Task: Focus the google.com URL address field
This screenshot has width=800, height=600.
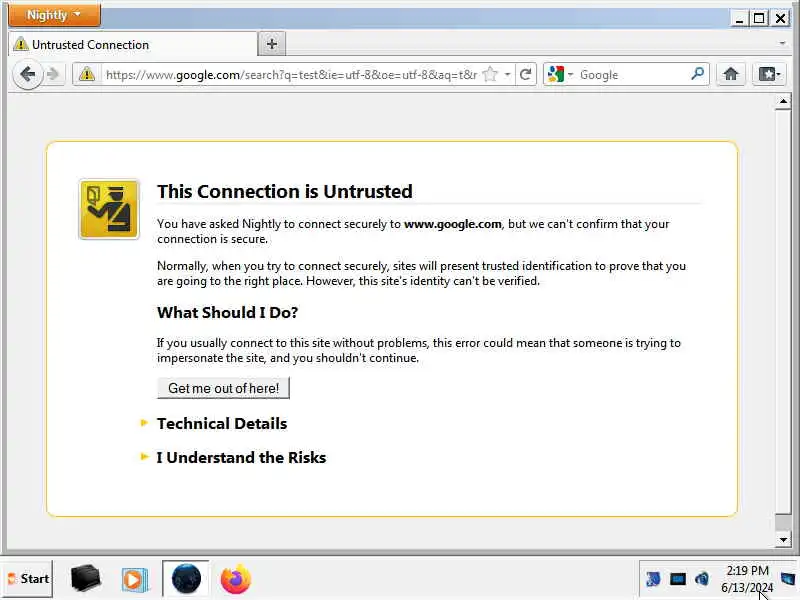Action: click(291, 75)
